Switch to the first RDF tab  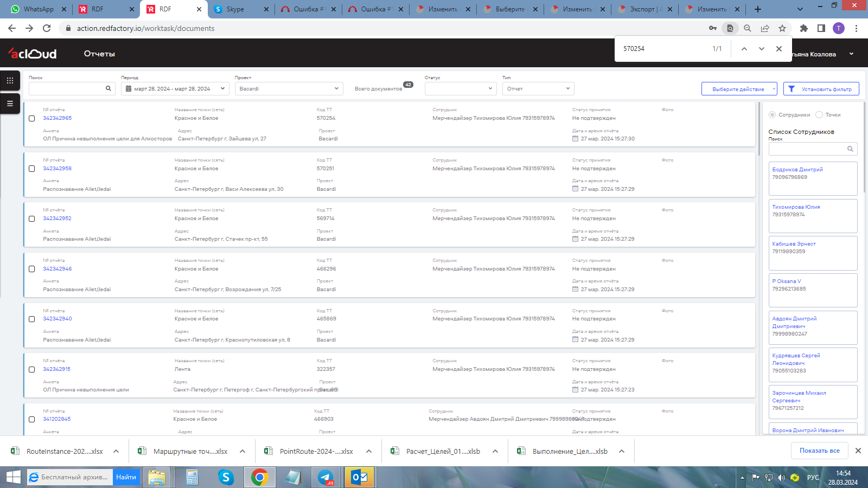[105, 9]
